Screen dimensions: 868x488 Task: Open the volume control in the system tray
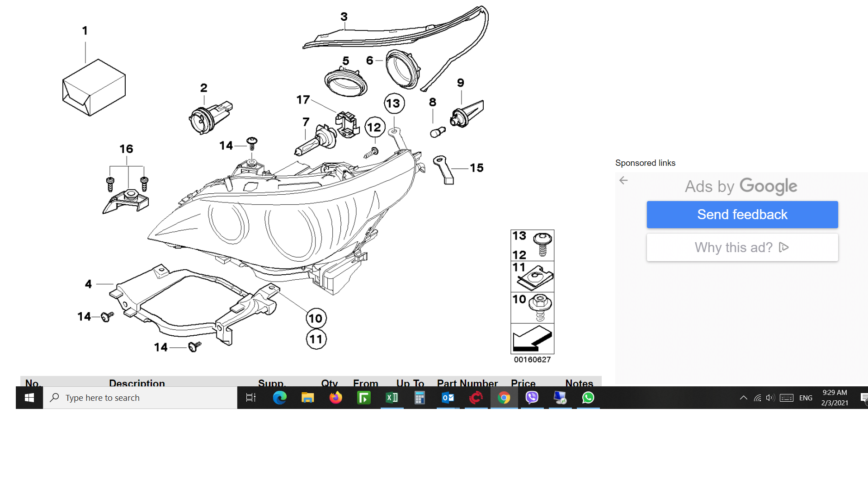point(770,398)
